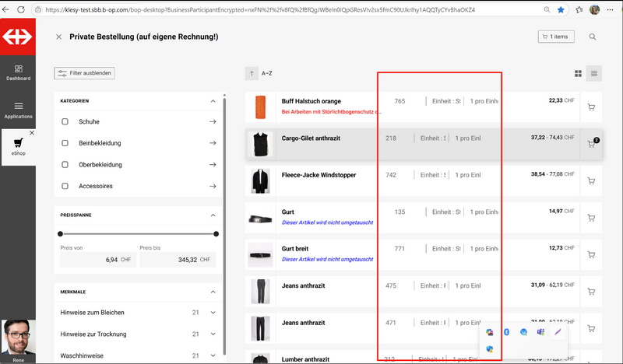Switch to grid view layout
623x364 pixels.
tap(579, 74)
